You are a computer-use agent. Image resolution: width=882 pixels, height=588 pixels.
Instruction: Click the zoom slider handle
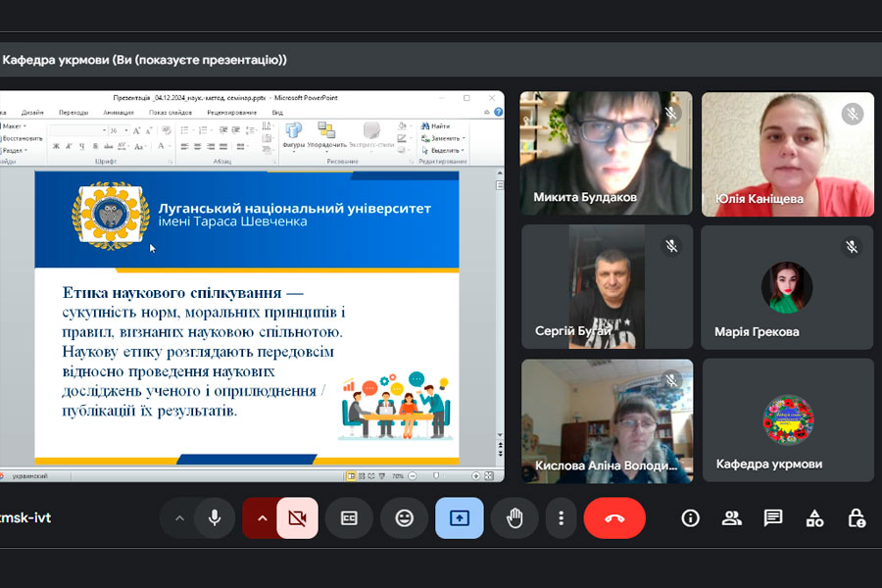436,476
